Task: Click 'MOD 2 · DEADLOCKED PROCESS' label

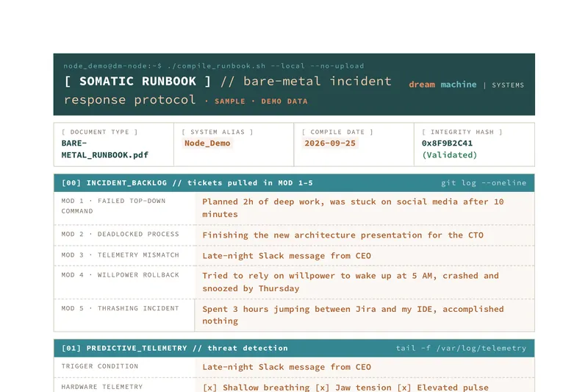Action: 120,234
